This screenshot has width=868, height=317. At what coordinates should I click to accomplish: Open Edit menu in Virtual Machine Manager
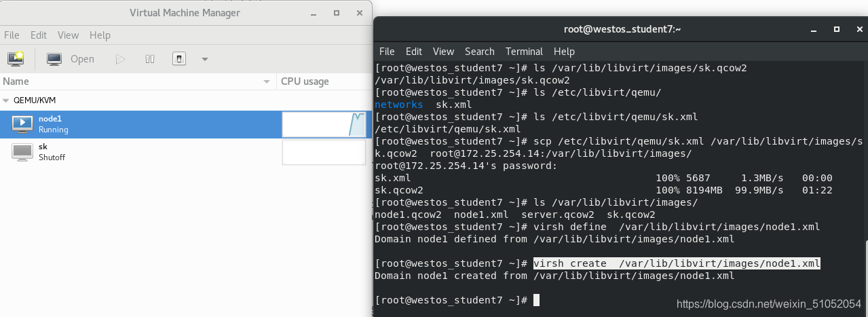(39, 35)
